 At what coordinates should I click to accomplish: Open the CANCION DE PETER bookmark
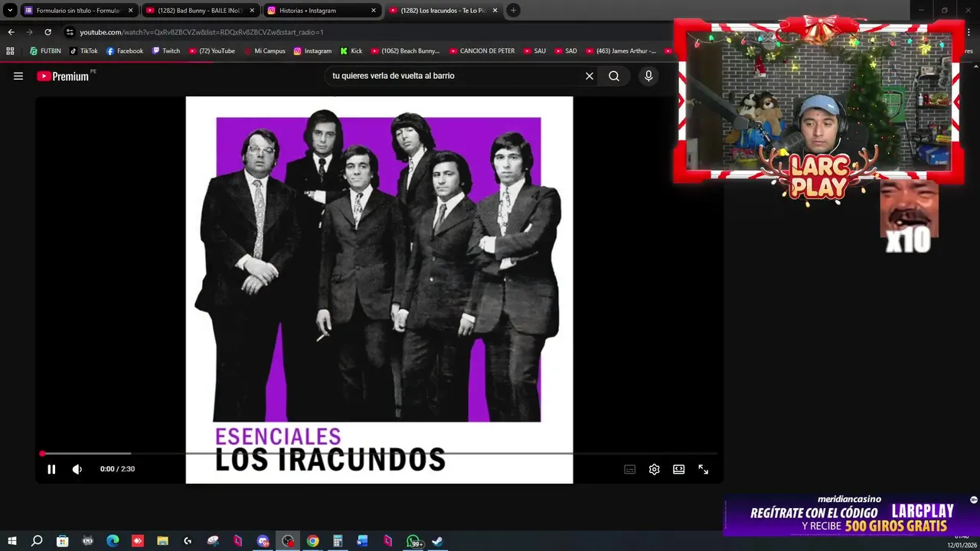[482, 51]
